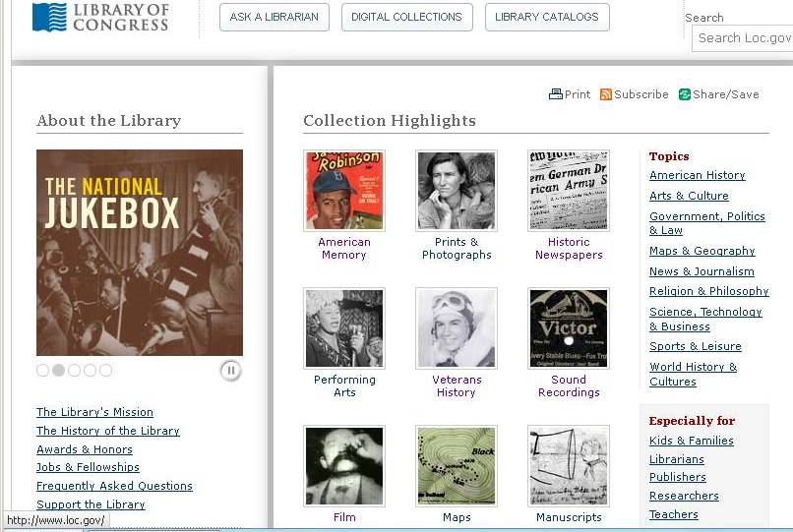This screenshot has height=532, width=793.
Task: Click the Share/Save green icon
Action: tap(684, 94)
